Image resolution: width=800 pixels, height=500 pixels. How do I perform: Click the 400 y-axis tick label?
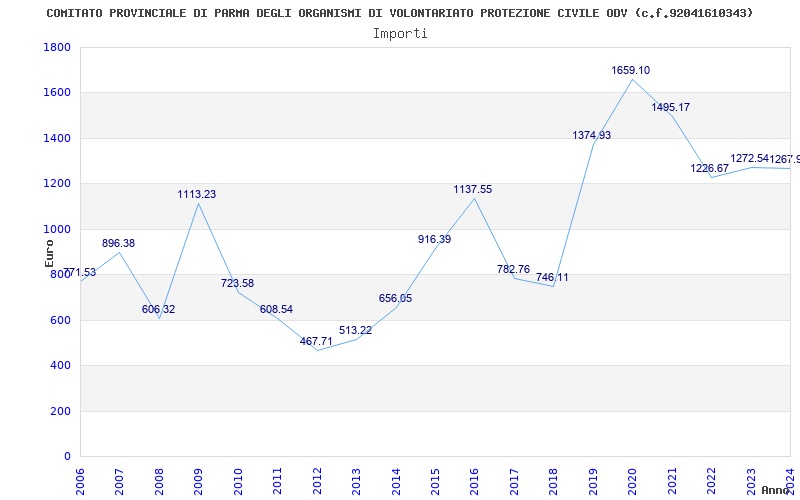60,366
